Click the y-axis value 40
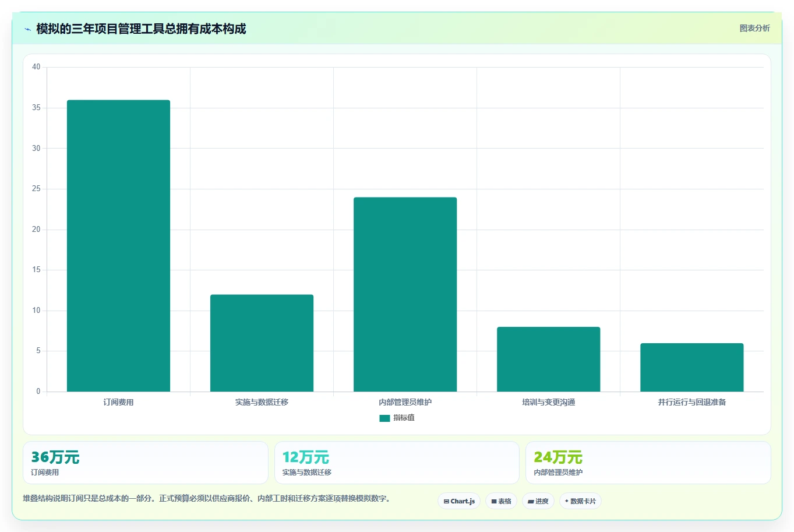The image size is (794, 532). [36, 67]
